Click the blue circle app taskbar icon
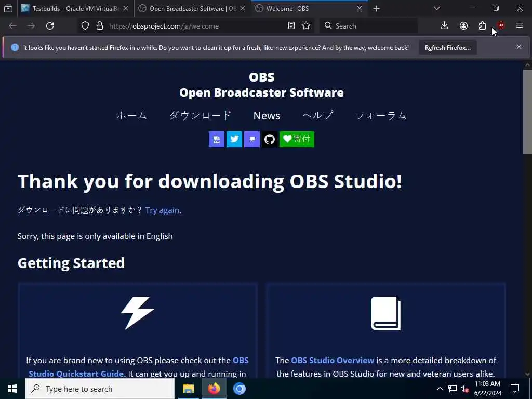This screenshot has width=532, height=399. 239,389
